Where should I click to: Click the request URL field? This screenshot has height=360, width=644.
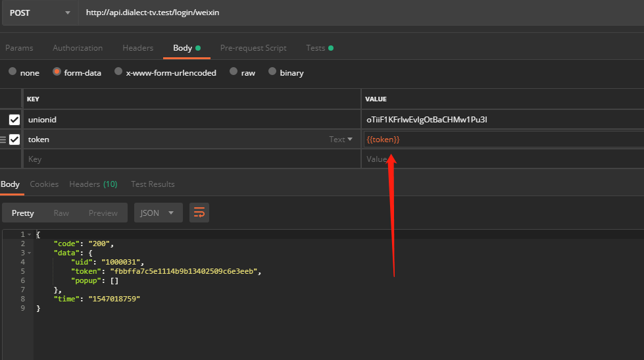click(x=360, y=13)
